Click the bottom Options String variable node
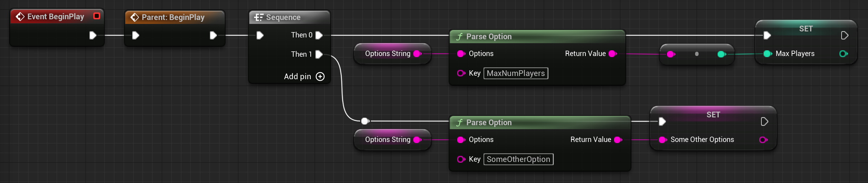Viewport: 868px width, 183px height. point(392,140)
